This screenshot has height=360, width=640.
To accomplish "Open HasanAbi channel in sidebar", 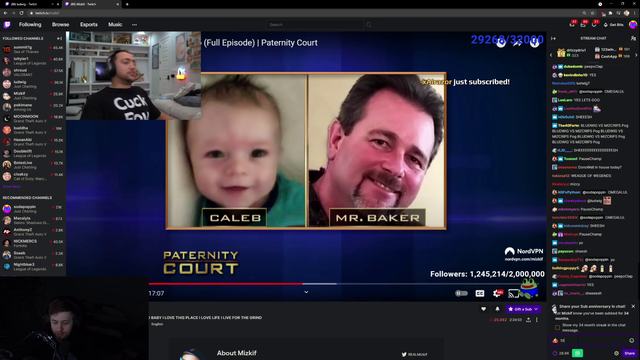I will (x=33, y=142).
